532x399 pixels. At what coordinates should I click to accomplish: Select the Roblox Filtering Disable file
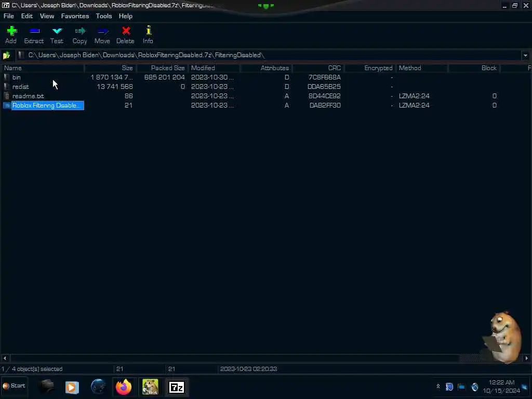(x=48, y=105)
